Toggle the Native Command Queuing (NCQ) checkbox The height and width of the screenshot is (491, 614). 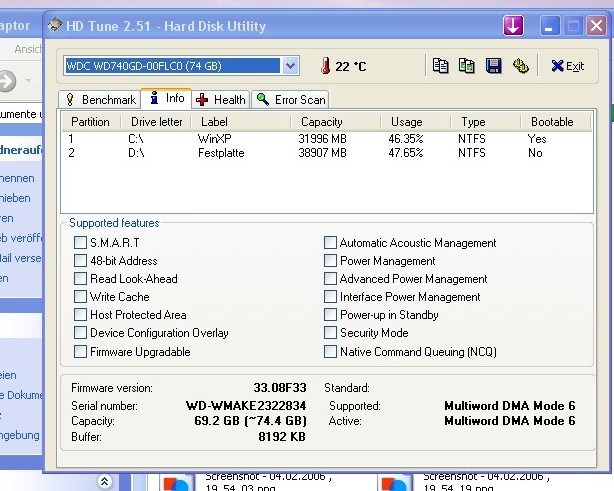click(330, 351)
